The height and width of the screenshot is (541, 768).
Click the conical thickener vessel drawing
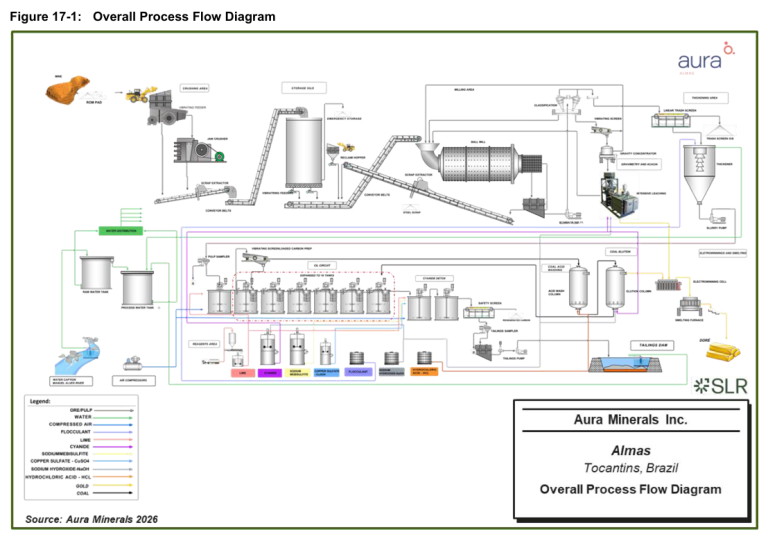click(x=700, y=174)
